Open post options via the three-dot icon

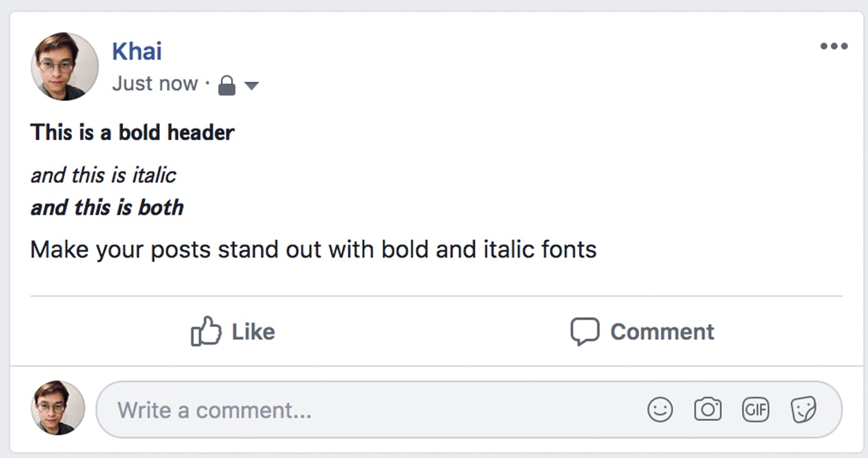[x=834, y=46]
